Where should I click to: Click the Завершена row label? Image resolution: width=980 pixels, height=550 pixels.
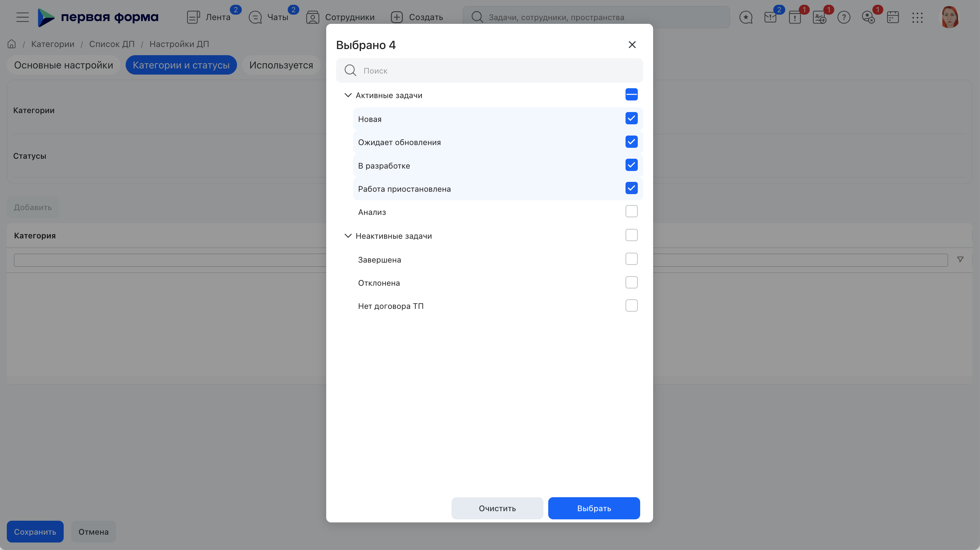(x=380, y=260)
